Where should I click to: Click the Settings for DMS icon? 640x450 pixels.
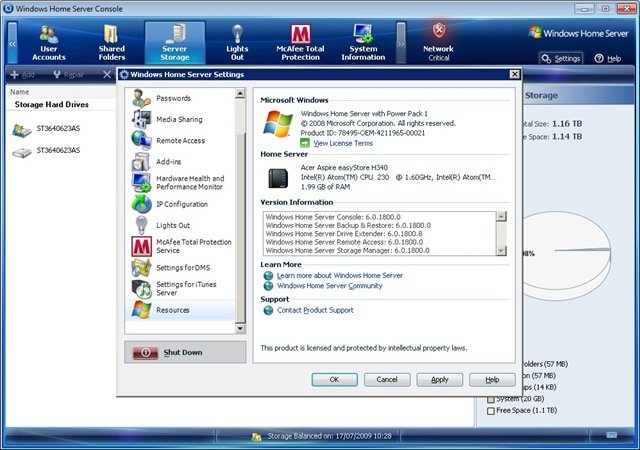point(141,267)
